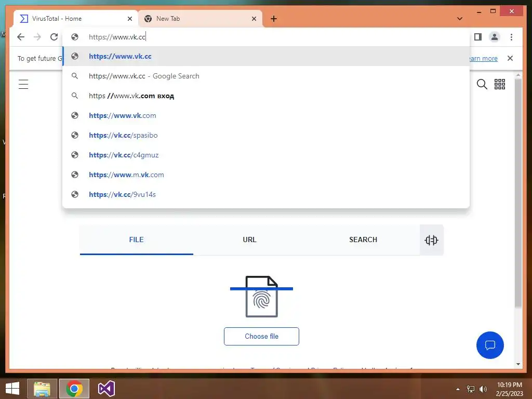Click the scrollbar down arrow
532x399 pixels.
click(x=518, y=364)
